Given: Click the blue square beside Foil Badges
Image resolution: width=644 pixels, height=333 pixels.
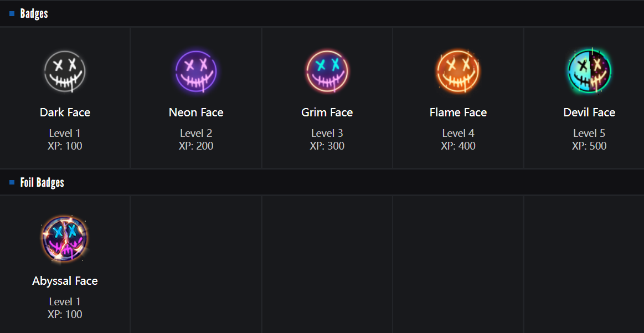Looking at the screenshot, I should click(x=12, y=182).
